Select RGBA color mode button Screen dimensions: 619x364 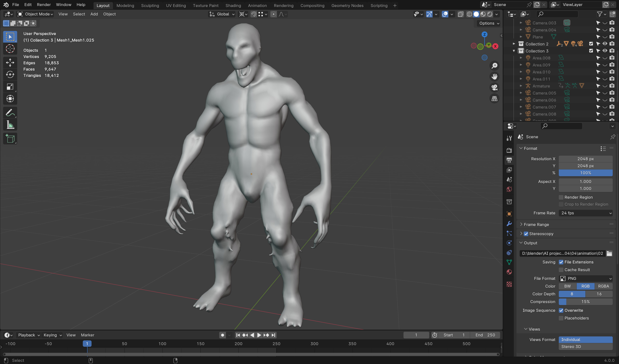tap(603, 286)
